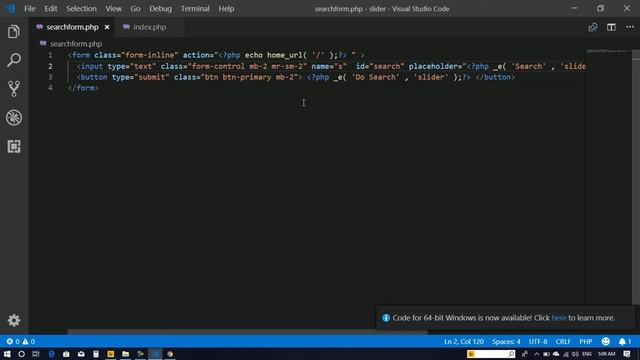
Task: Open the Help menu
Action: tap(226, 9)
